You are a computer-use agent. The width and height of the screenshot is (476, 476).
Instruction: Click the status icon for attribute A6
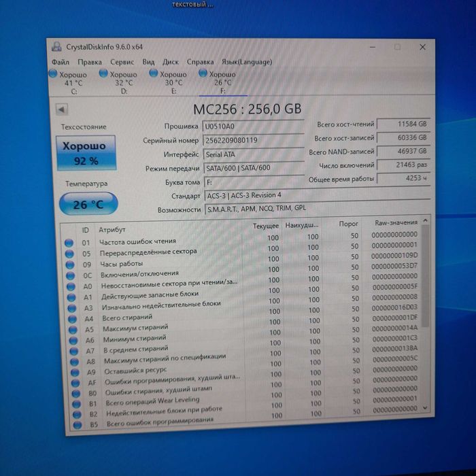coord(73,341)
